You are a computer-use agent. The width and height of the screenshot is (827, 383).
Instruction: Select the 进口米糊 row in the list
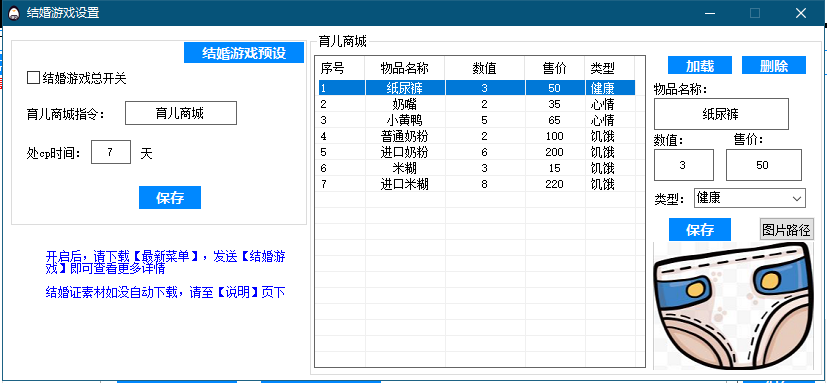coord(476,184)
